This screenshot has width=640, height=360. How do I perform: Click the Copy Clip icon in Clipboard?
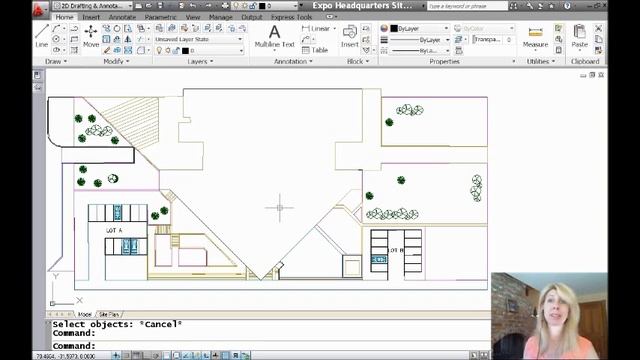(x=598, y=39)
